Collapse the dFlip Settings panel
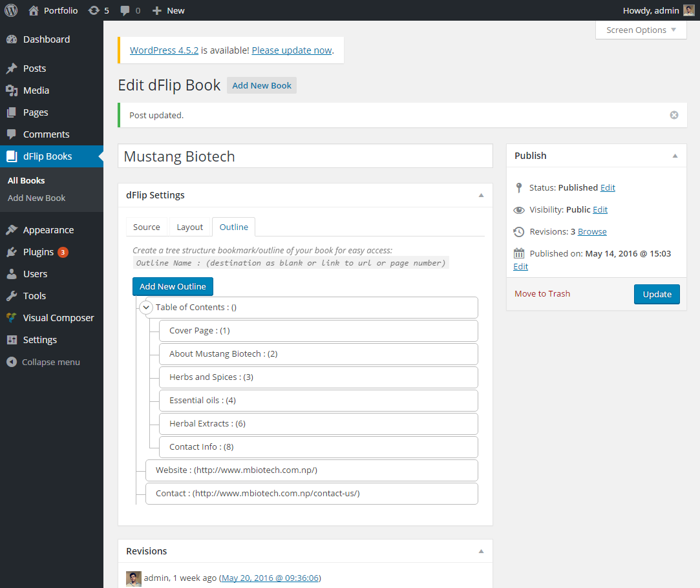700x588 pixels. point(480,195)
